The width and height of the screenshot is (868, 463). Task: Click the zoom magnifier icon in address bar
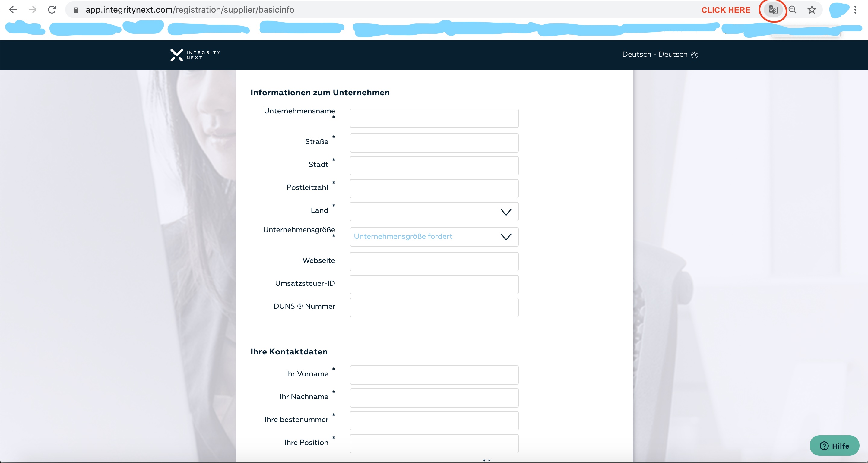click(793, 10)
